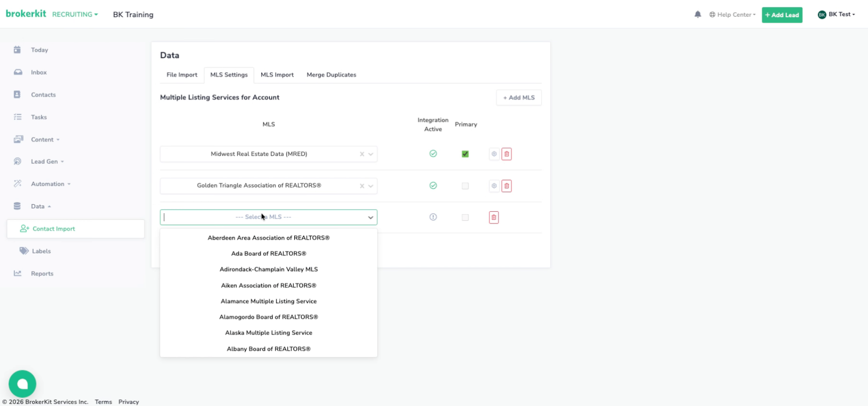Collapse the Data sidebar section
Viewport: 868px width, 406px height.
tap(41, 206)
